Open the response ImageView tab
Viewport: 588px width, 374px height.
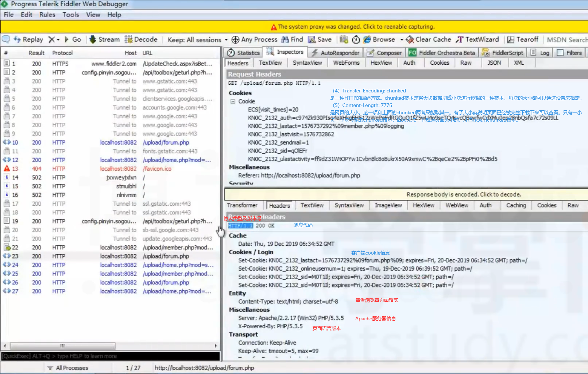[388, 205]
